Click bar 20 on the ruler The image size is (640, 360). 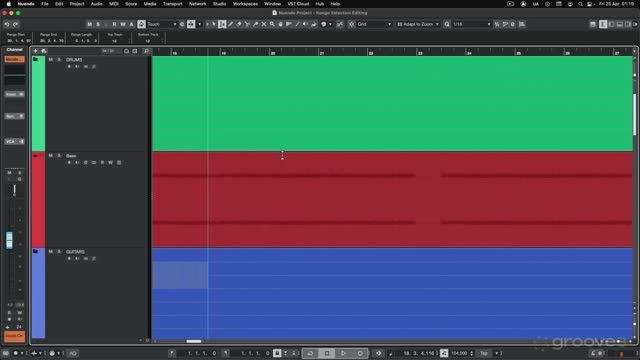[x=273, y=53]
